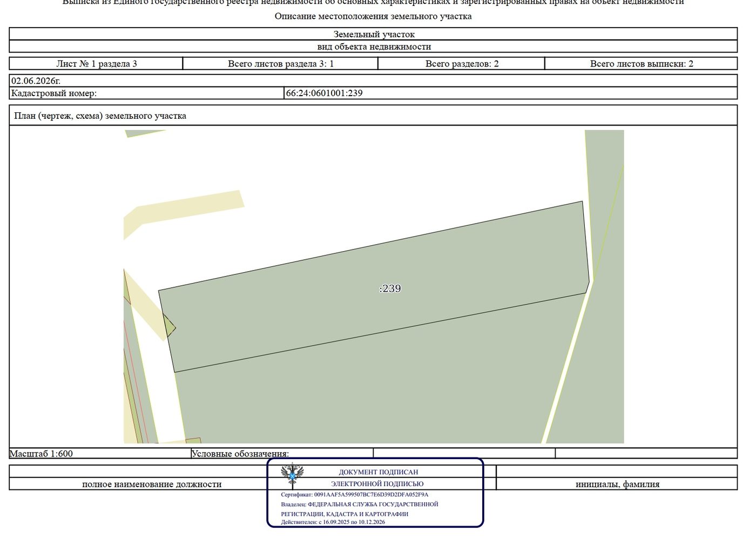Image resolution: width=756 pixels, height=545 pixels.
Task: Select the :239 parcel label on the plan
Action: click(x=390, y=288)
